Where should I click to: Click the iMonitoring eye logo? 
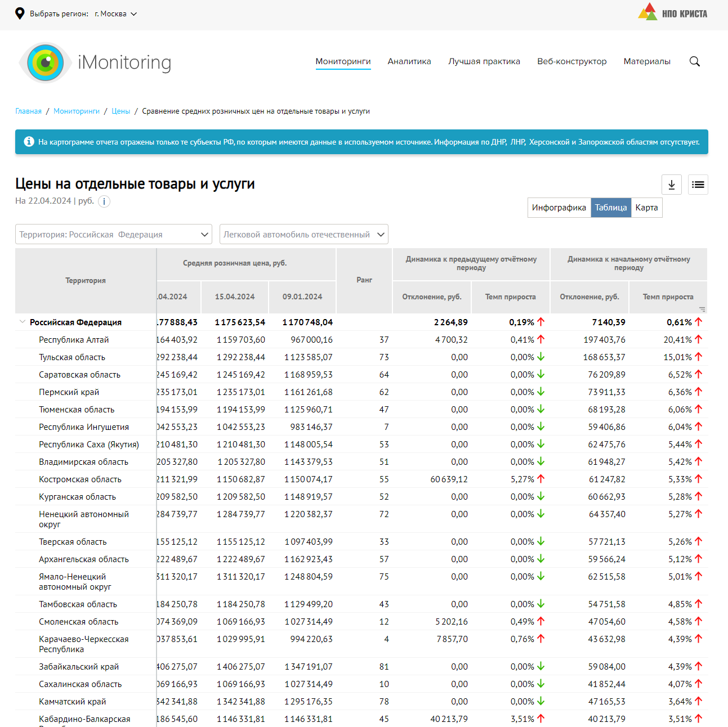tap(46, 62)
